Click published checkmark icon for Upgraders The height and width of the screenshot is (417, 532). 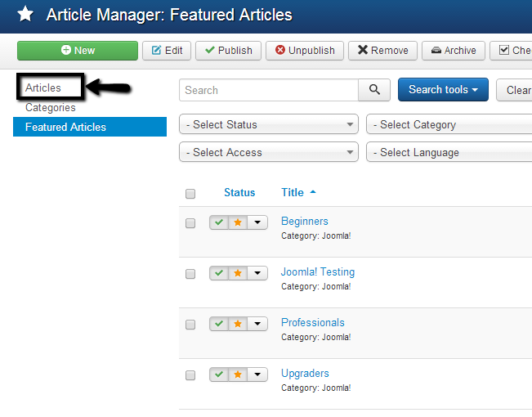(x=218, y=374)
